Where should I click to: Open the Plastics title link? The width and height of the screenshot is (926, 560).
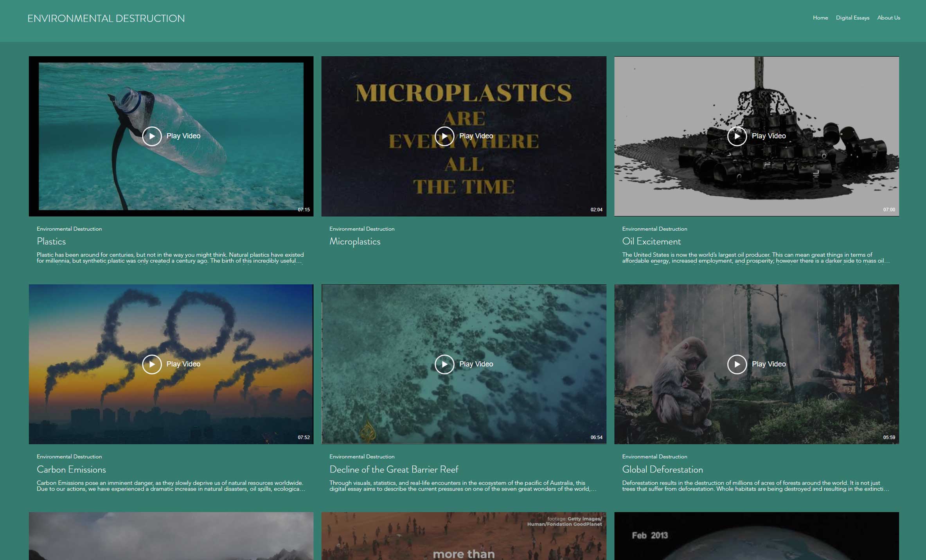[51, 241]
